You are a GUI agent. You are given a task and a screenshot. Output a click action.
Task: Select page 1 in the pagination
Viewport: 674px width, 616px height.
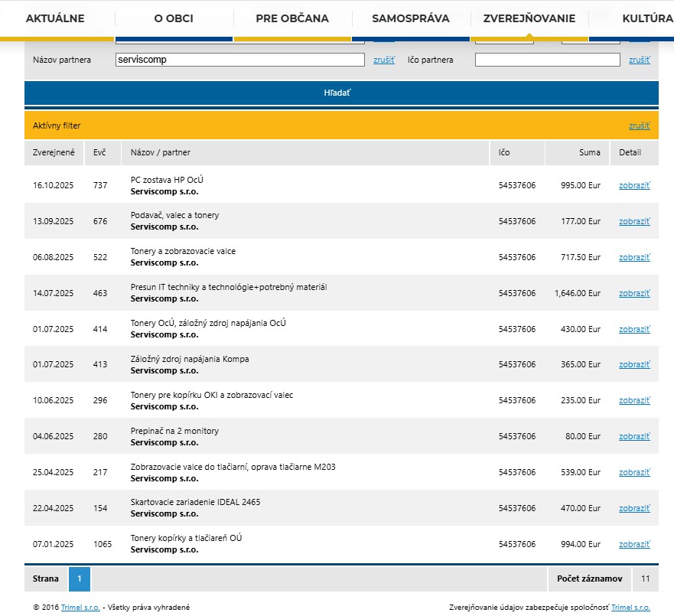(x=80, y=579)
